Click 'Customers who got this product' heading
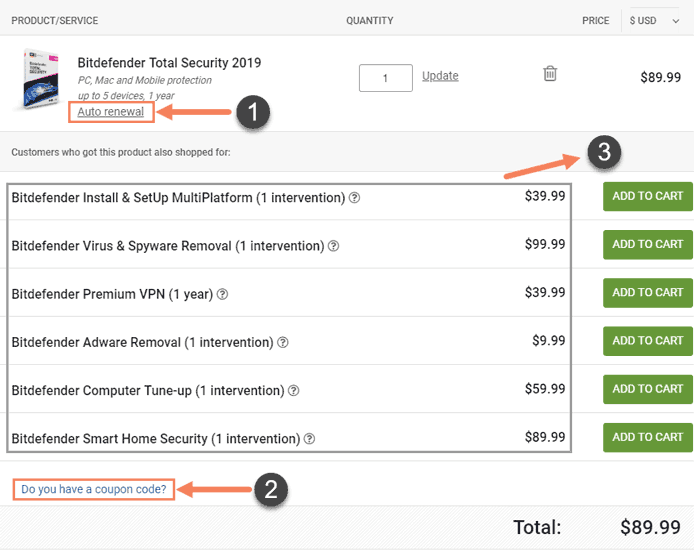Image resolution: width=700 pixels, height=550 pixels. click(121, 154)
